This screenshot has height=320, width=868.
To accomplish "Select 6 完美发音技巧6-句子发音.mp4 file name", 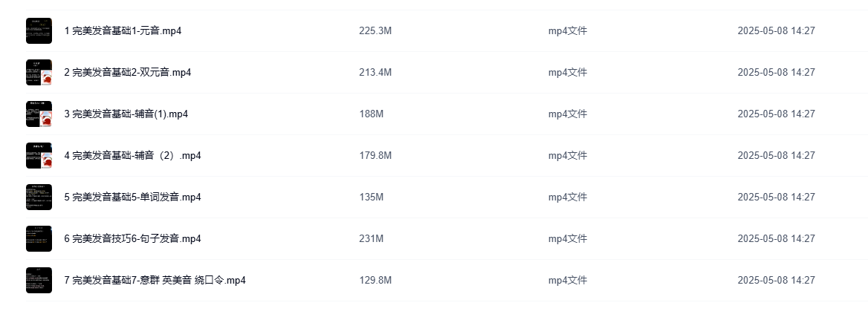I will [x=133, y=239].
